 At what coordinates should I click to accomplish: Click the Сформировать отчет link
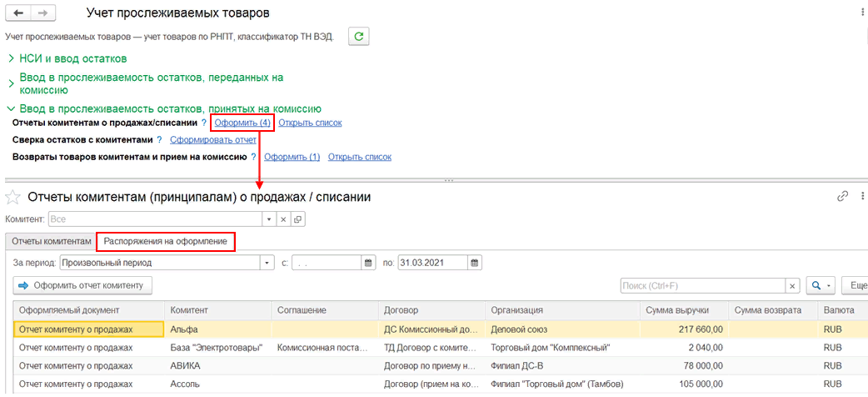[x=212, y=140]
